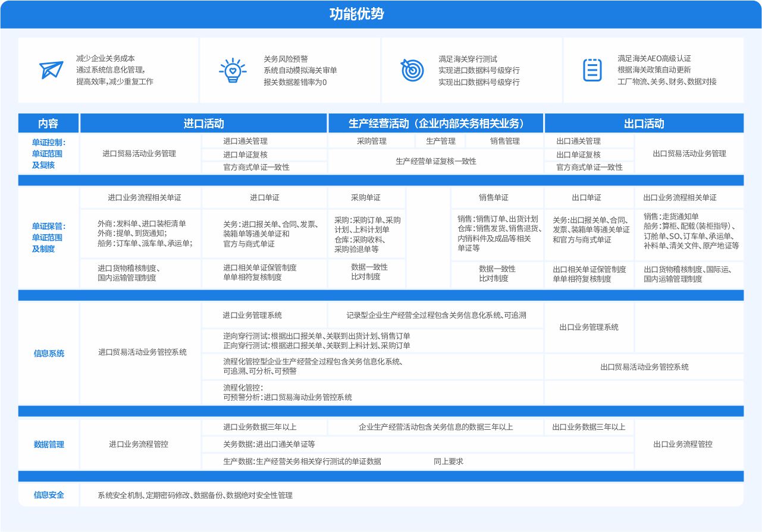Image resolution: width=762 pixels, height=532 pixels.
Task: Click the 关务风险预警 heading
Action: (286, 58)
